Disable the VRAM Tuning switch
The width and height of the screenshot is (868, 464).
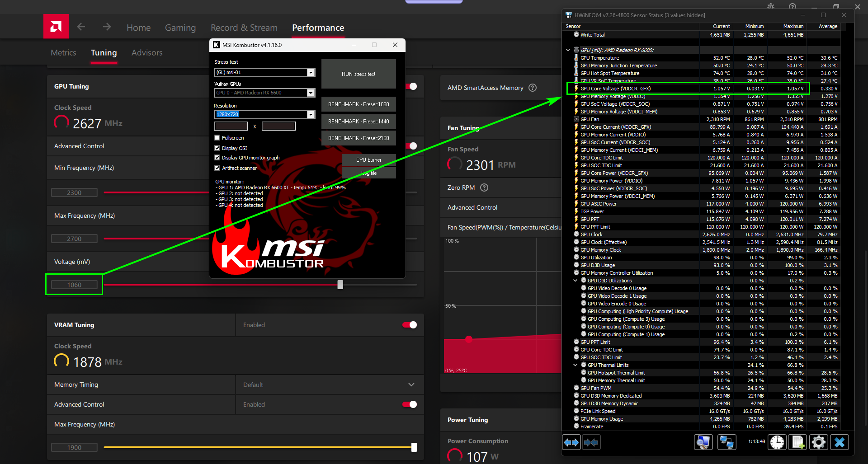point(410,325)
